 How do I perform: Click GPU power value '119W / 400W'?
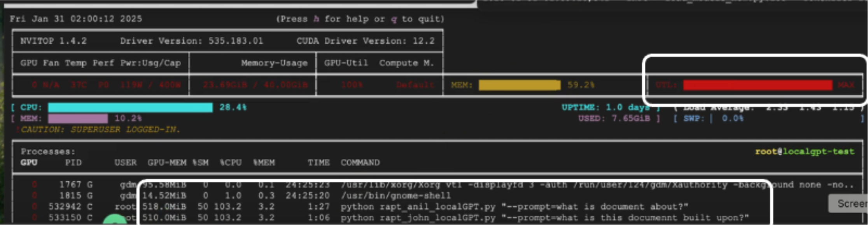pyautogui.click(x=151, y=85)
